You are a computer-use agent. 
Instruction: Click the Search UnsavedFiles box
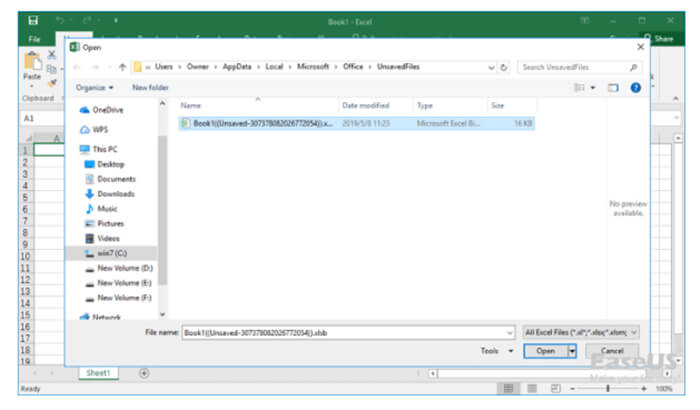point(579,67)
